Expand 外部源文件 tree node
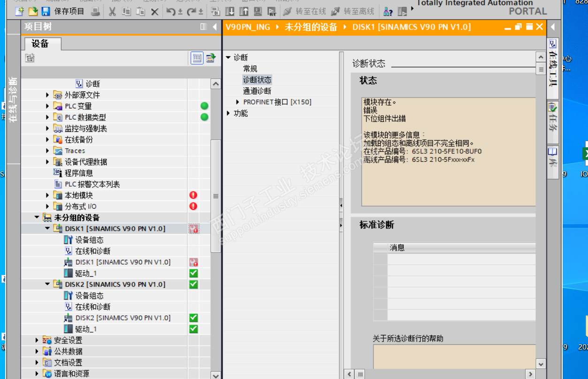 tap(47, 95)
